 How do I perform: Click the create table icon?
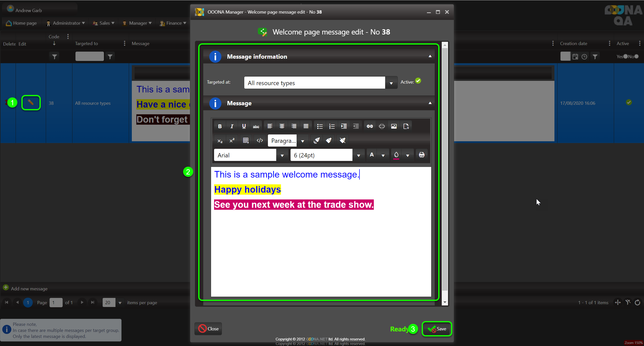[x=246, y=141]
